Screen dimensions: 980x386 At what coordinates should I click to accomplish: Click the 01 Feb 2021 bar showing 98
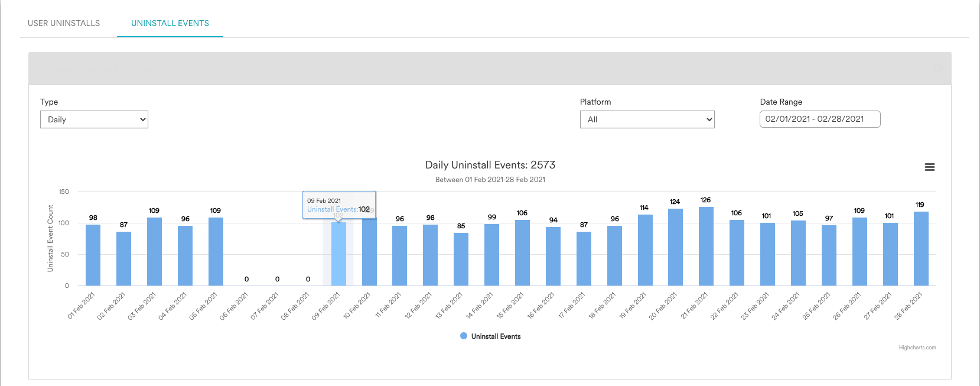coord(93,255)
